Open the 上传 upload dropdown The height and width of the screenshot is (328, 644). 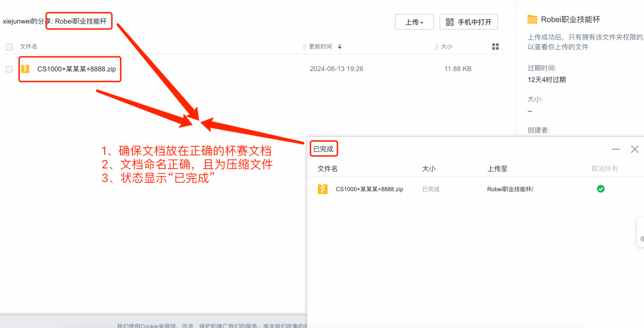click(x=414, y=22)
